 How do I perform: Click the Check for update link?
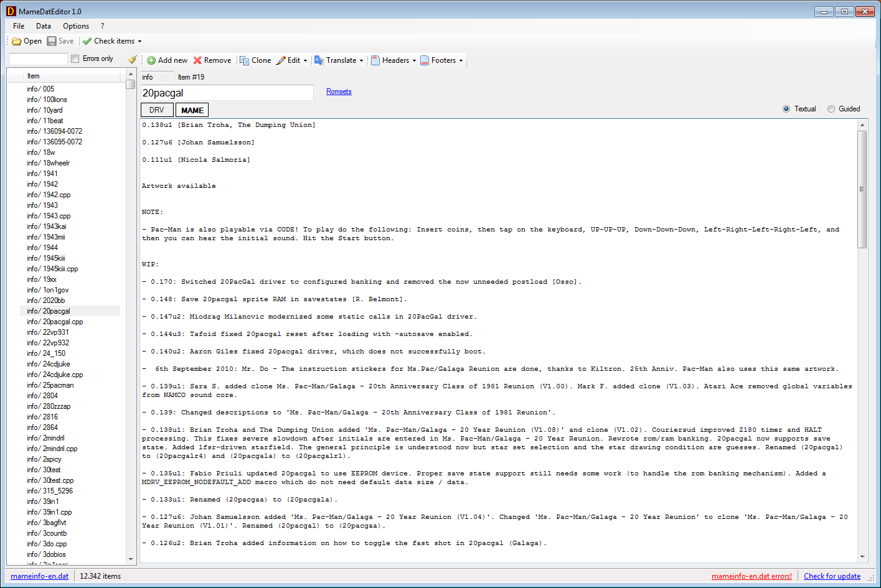(832, 576)
